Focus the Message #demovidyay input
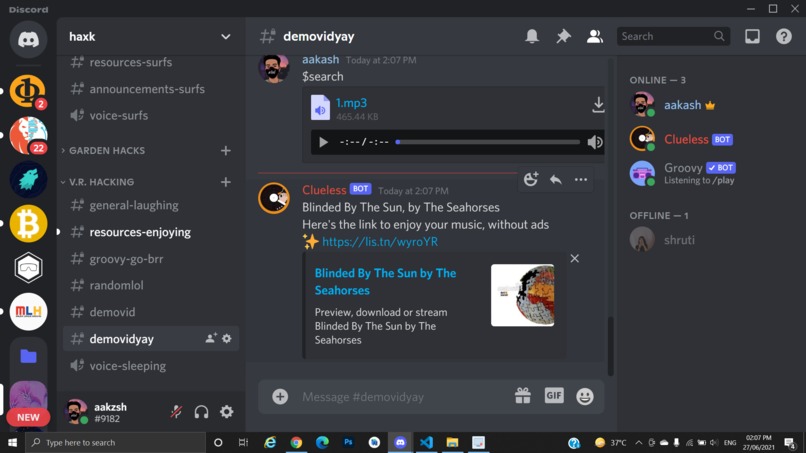The width and height of the screenshot is (806, 453). coord(404,396)
